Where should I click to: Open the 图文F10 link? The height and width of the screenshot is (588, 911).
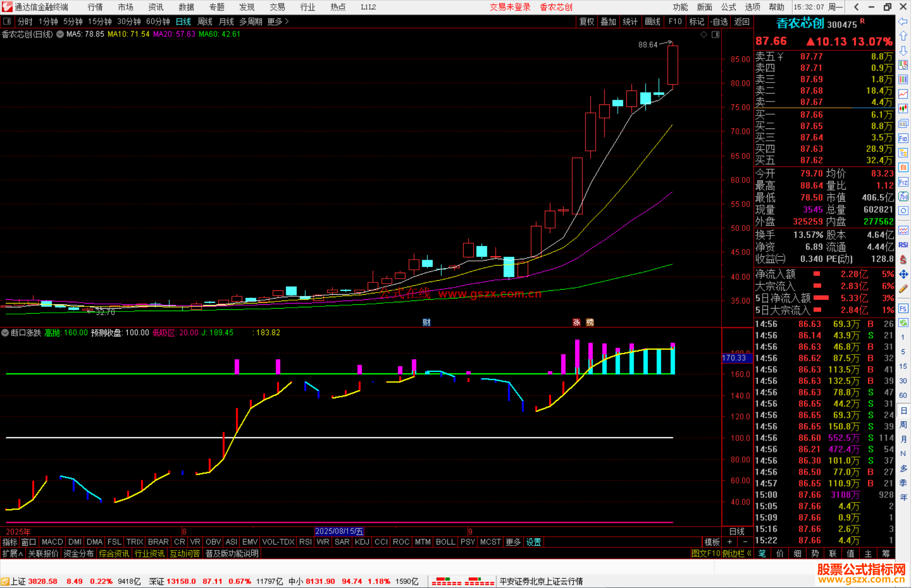[x=706, y=553]
